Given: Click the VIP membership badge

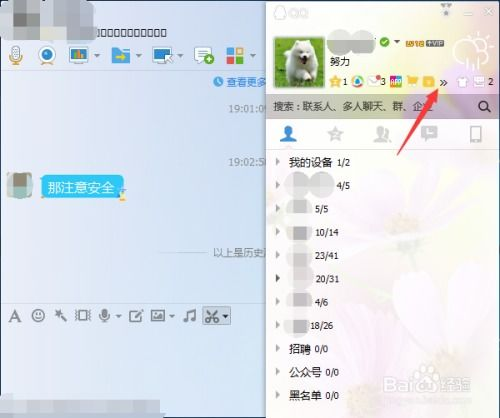Looking at the screenshot, I should coord(435,43).
